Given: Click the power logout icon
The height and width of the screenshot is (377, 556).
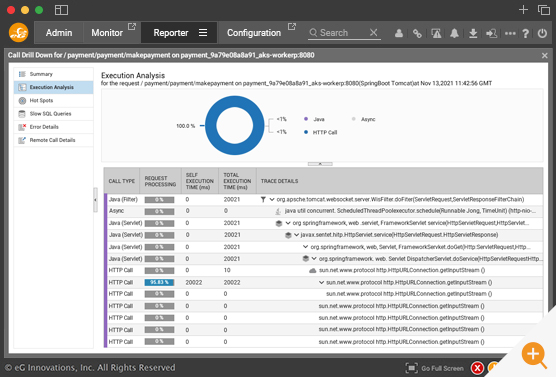Looking at the screenshot, I should click(x=542, y=33).
